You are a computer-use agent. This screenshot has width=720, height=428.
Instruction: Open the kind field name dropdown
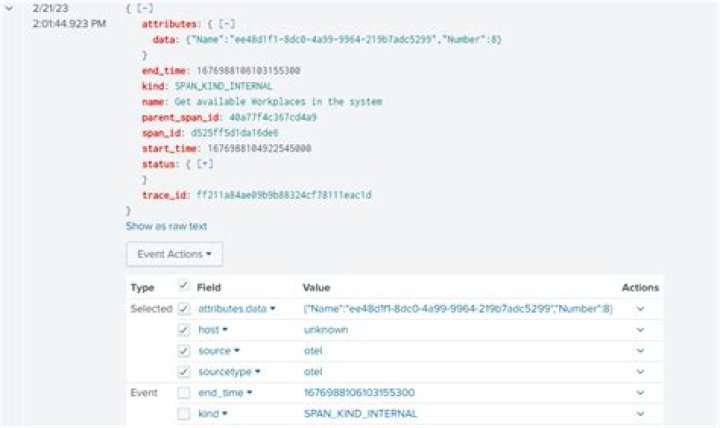coord(213,414)
